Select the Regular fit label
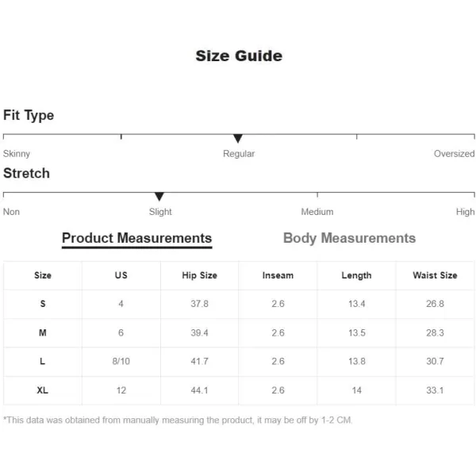This screenshot has height=476, width=476. pos(239,154)
